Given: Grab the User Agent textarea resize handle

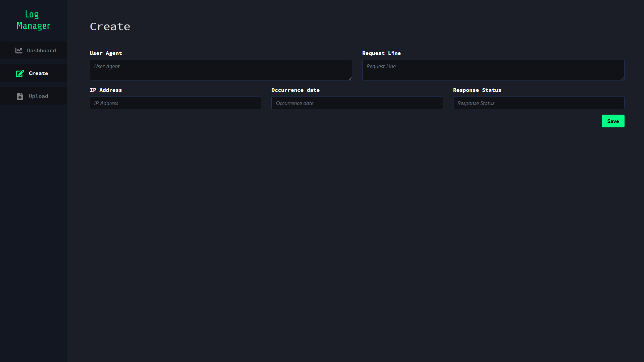Looking at the screenshot, I should pyautogui.click(x=350, y=78).
